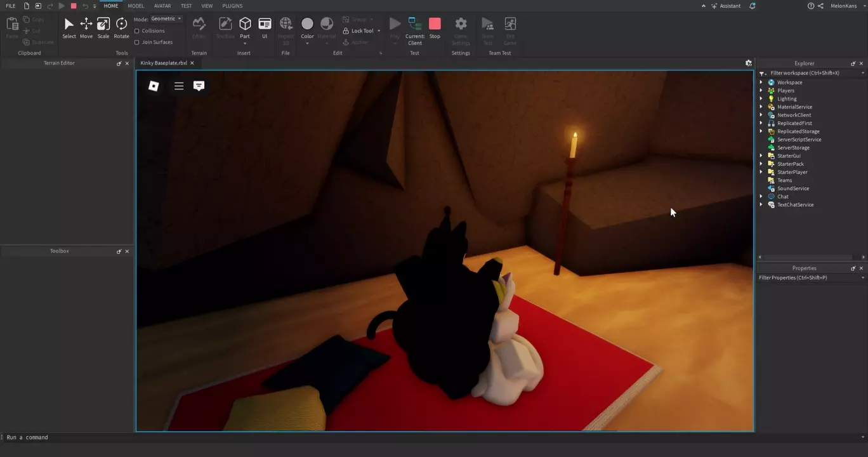
Task: Stop the running playtest
Action: click(435, 28)
